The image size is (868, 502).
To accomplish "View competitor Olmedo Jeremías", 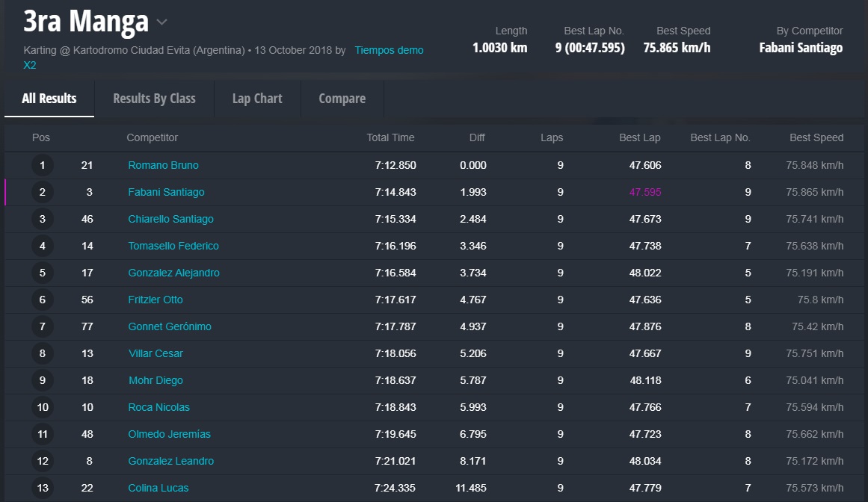I will (x=169, y=434).
